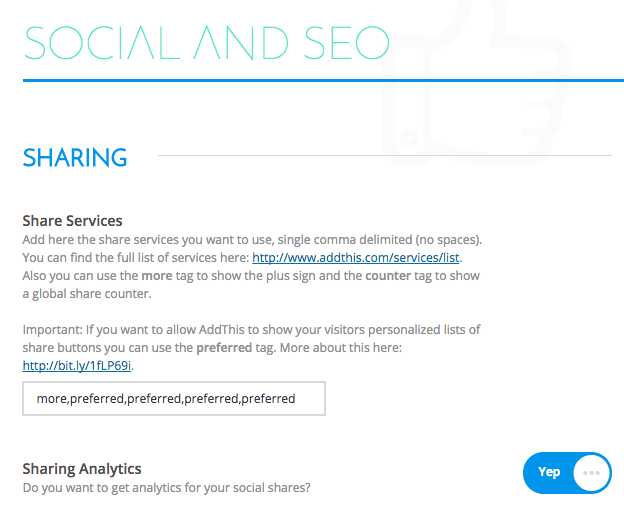Click the blue divider line under title
This screenshot has width=624, height=525.
pyautogui.click(x=323, y=80)
